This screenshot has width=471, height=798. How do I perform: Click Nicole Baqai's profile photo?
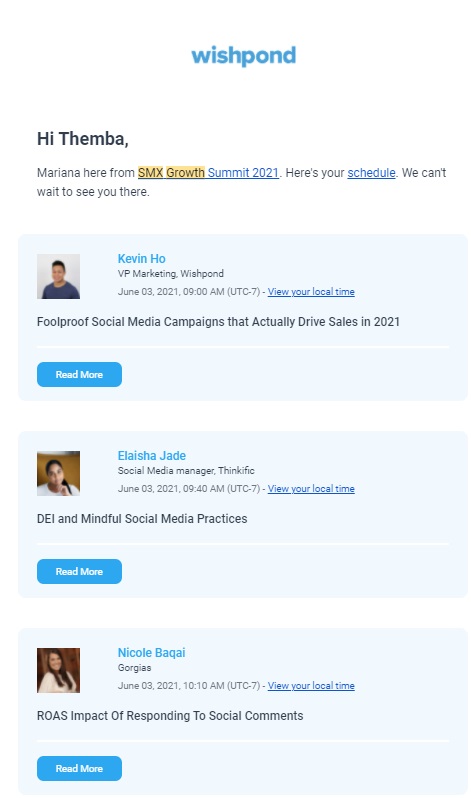tap(59, 670)
